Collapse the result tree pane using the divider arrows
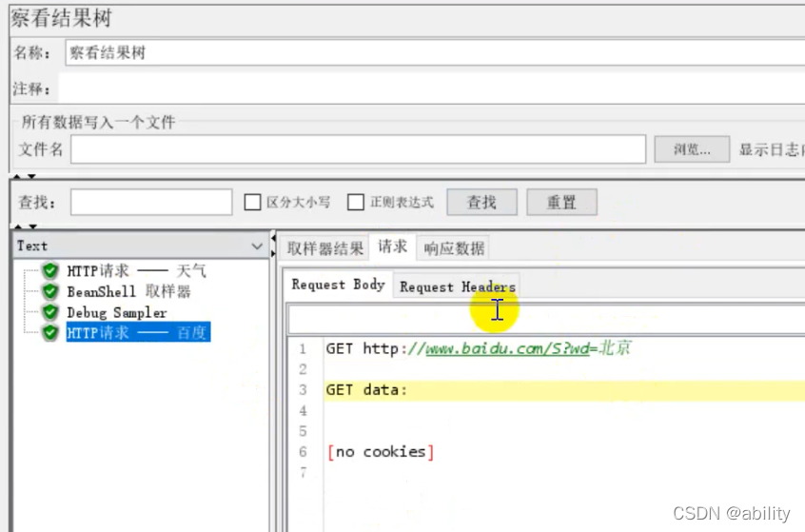This screenshot has height=532, width=805. [x=273, y=246]
